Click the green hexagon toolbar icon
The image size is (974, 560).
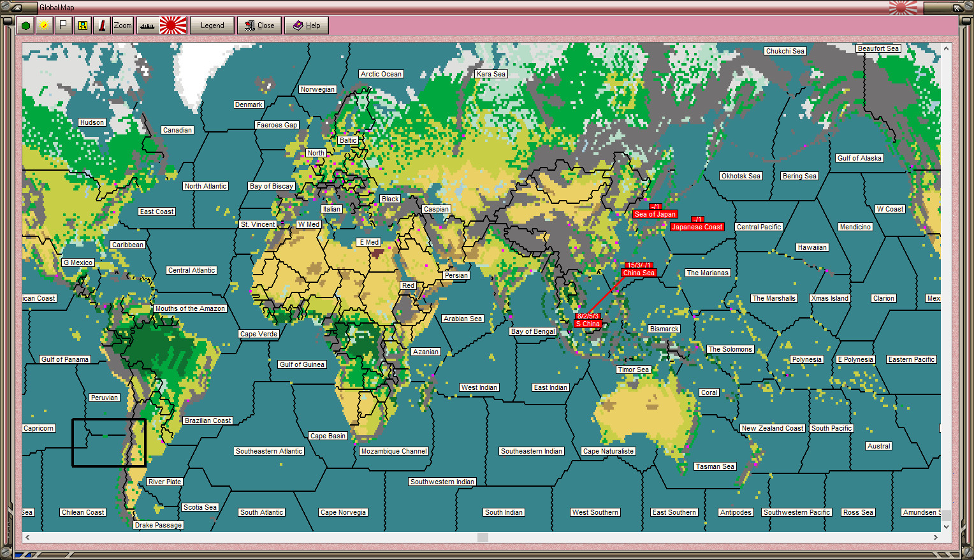point(25,25)
